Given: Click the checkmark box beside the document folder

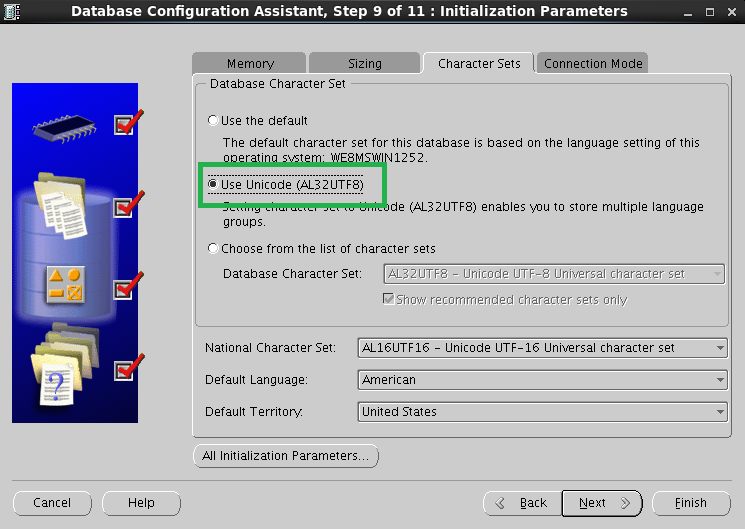Looking at the screenshot, I should click(124, 208).
